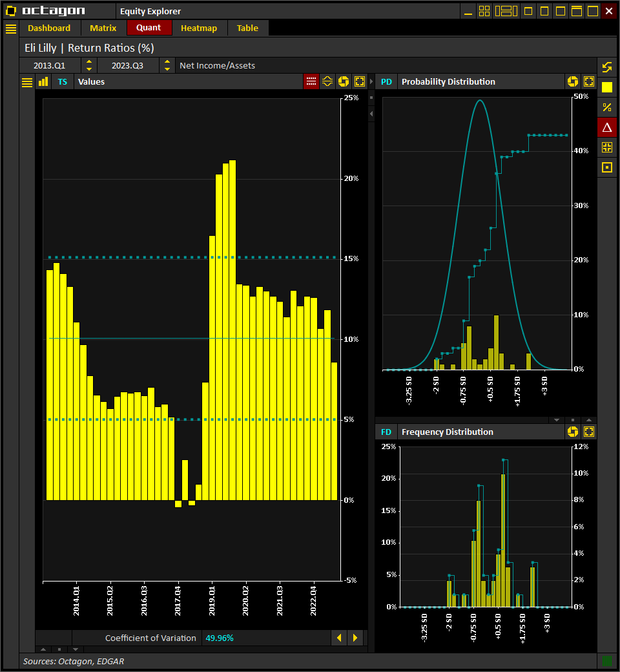Screen dimensions: 620x672
Task: Click the small square splitter handle beside chart
Action: [371, 98]
